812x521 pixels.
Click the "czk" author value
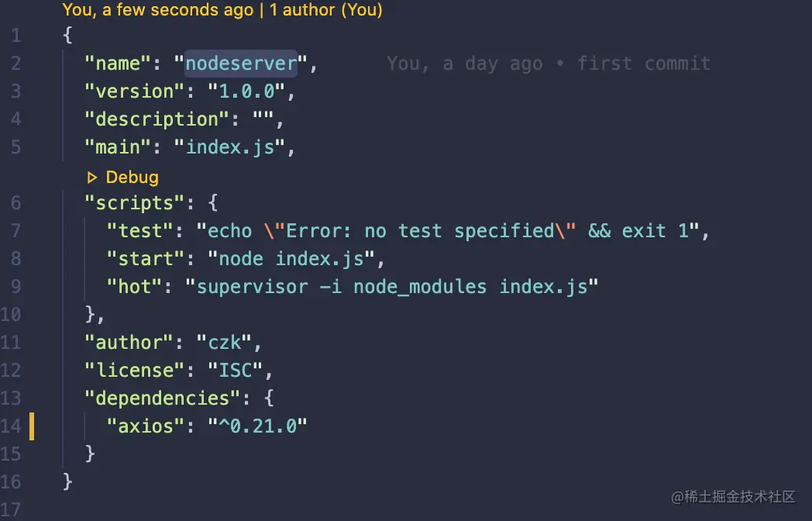pos(236,343)
